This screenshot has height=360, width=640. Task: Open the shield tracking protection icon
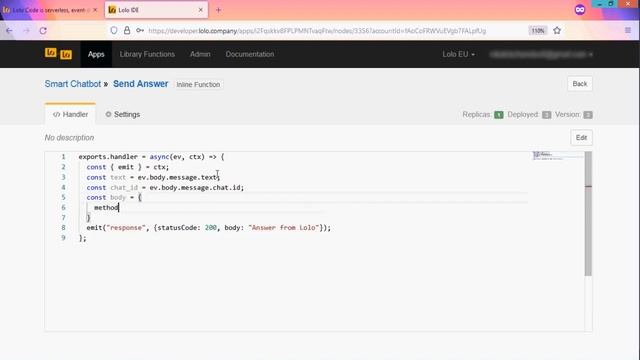(114, 31)
